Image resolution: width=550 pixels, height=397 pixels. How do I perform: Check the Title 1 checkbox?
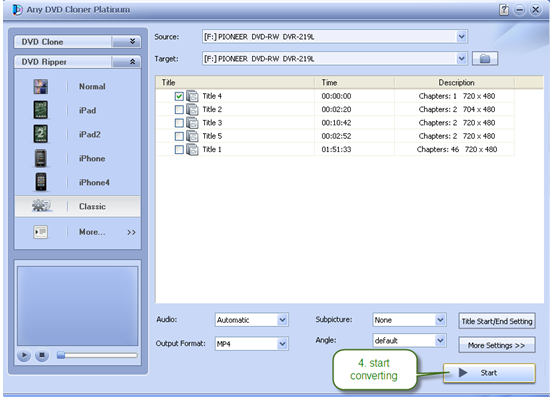tap(179, 149)
